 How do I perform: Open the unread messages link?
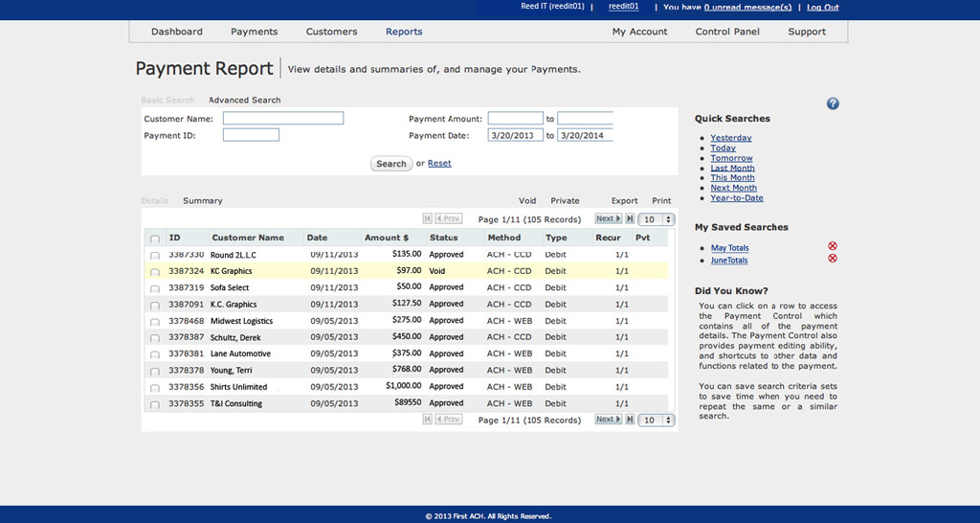pyautogui.click(x=747, y=8)
